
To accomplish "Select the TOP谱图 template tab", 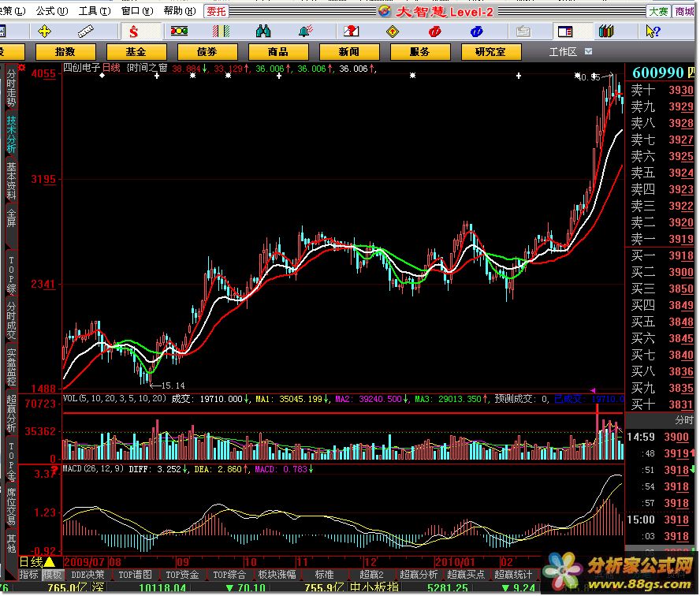I will (136, 575).
